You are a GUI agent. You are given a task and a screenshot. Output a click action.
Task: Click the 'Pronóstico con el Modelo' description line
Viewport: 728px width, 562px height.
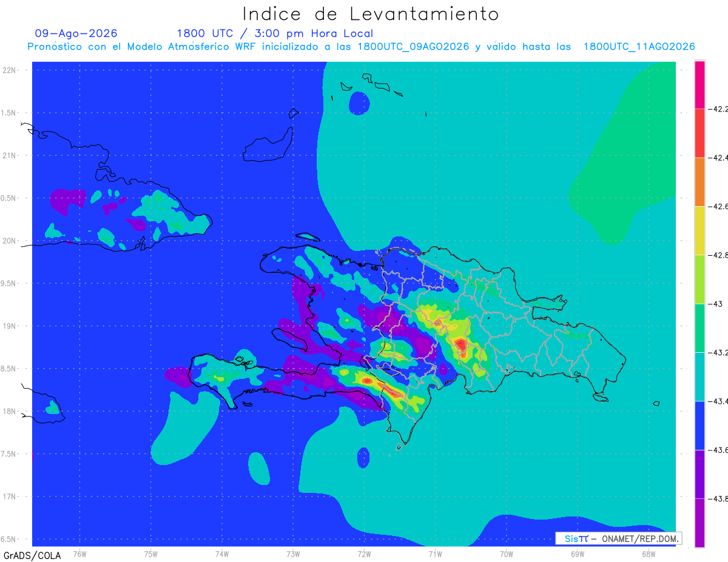(361, 47)
